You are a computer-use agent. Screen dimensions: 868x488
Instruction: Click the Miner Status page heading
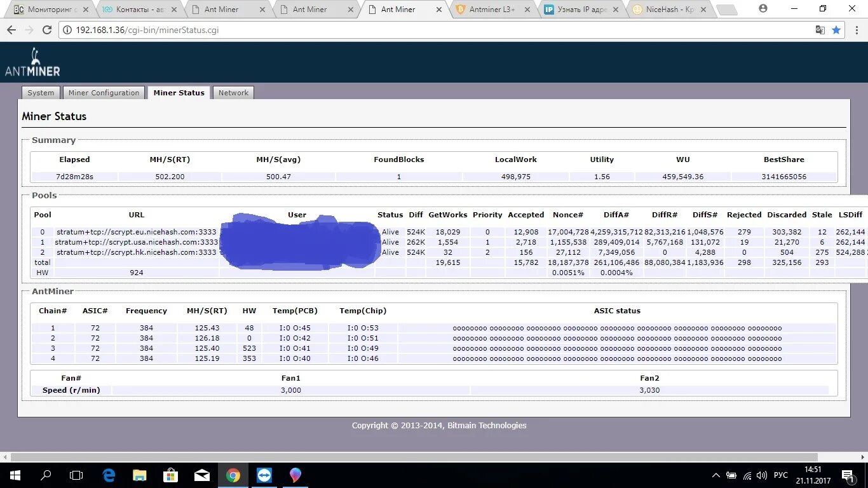point(54,116)
